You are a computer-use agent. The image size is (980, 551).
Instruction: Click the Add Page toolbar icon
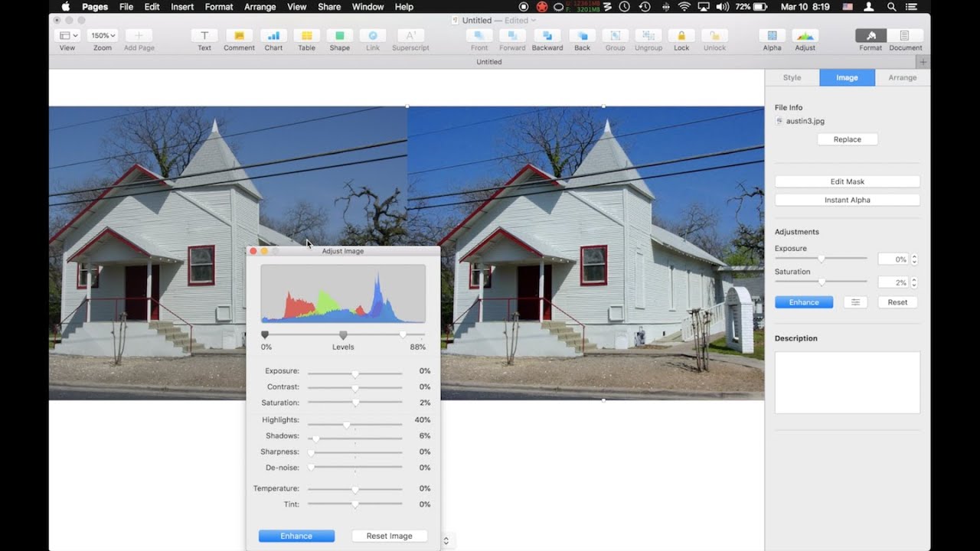click(139, 35)
